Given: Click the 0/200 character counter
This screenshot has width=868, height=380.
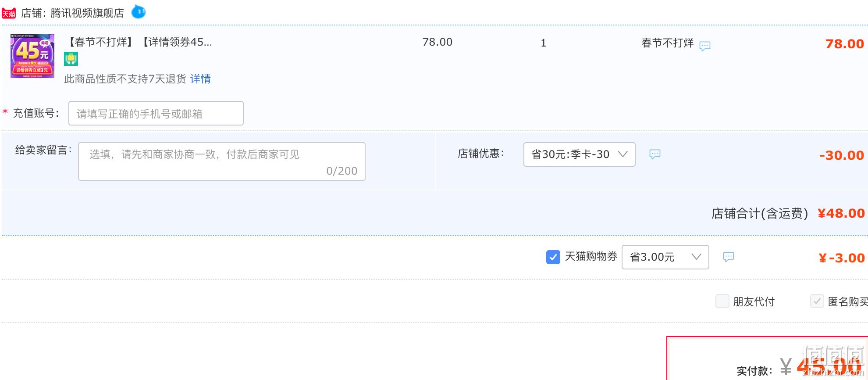Looking at the screenshot, I should point(342,171).
